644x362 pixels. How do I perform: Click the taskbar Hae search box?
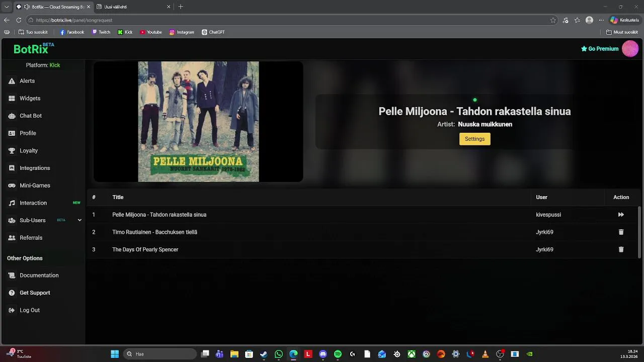tap(160, 354)
